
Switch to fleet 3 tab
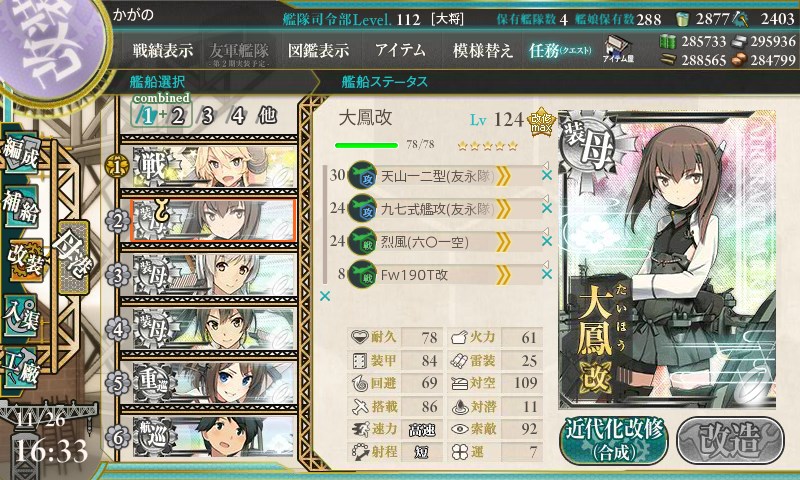[x=207, y=116]
